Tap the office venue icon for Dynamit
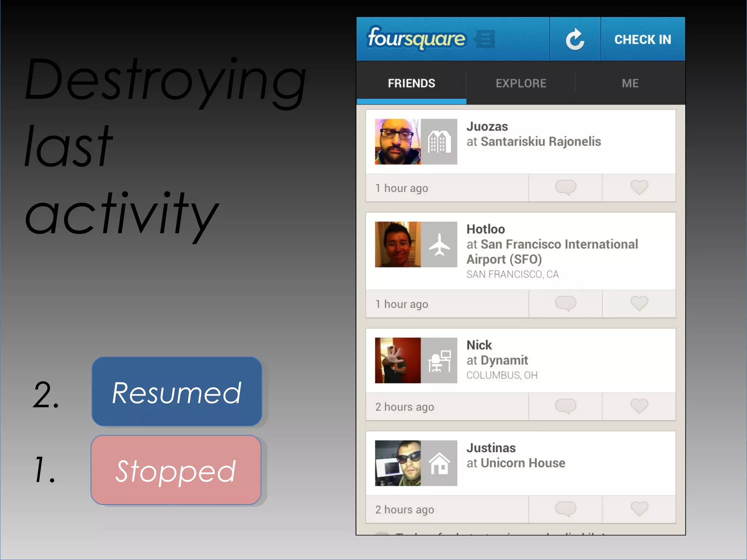Screen dimensions: 747x560 pyautogui.click(x=439, y=361)
